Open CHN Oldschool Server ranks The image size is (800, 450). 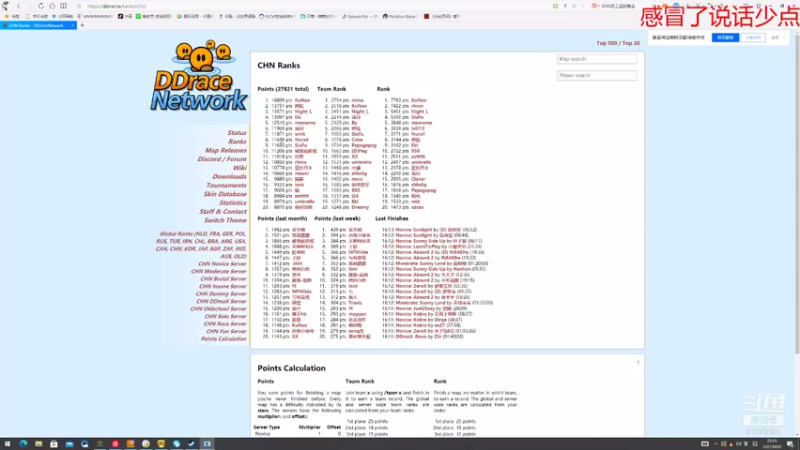(x=218, y=309)
